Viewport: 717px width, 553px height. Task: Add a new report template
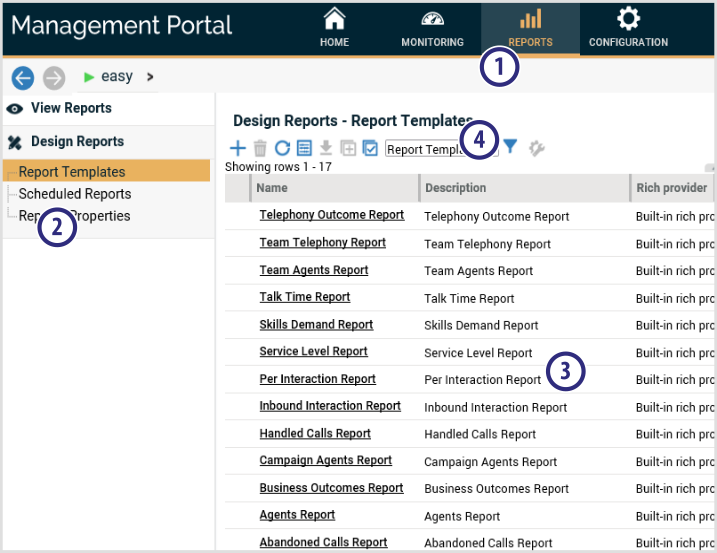tap(237, 148)
